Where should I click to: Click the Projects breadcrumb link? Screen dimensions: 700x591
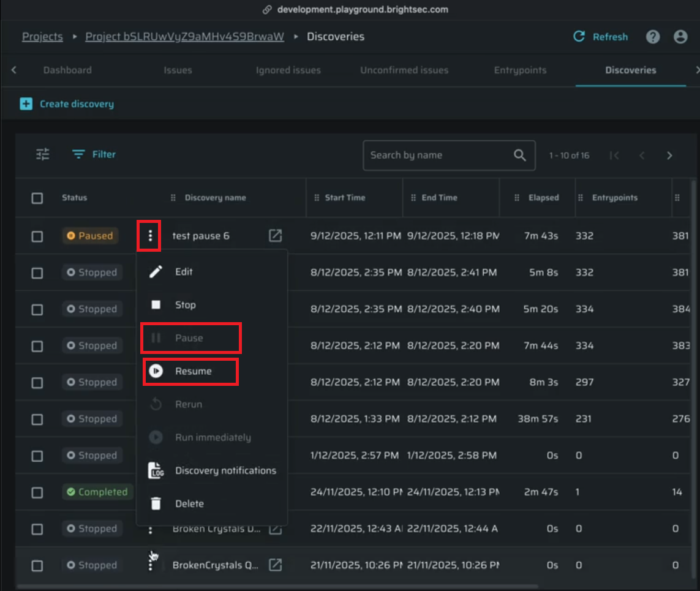tap(42, 37)
